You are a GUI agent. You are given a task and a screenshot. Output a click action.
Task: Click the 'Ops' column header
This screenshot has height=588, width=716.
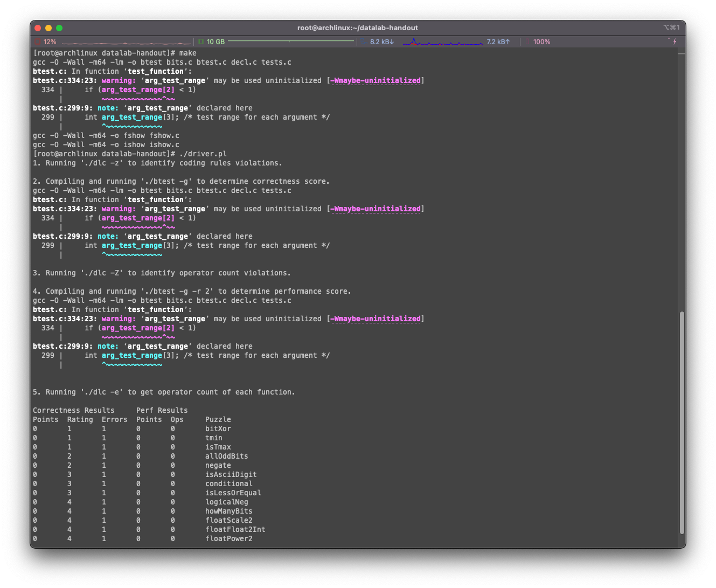tap(177, 419)
